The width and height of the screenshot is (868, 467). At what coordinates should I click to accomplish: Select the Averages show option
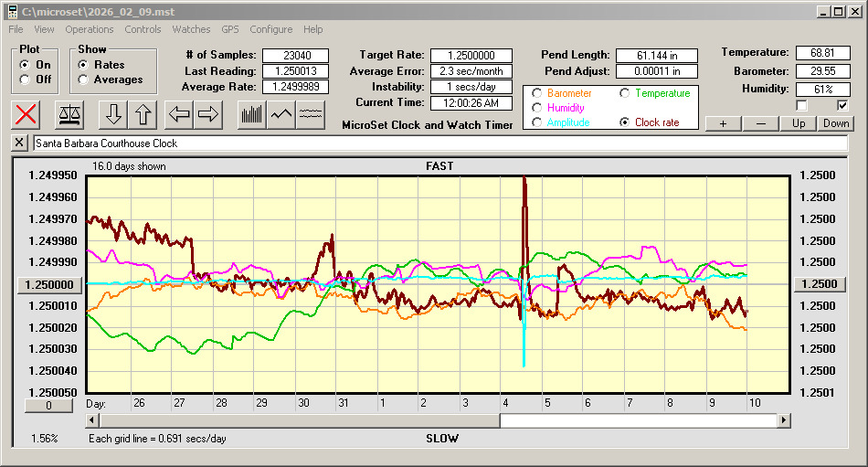83,80
